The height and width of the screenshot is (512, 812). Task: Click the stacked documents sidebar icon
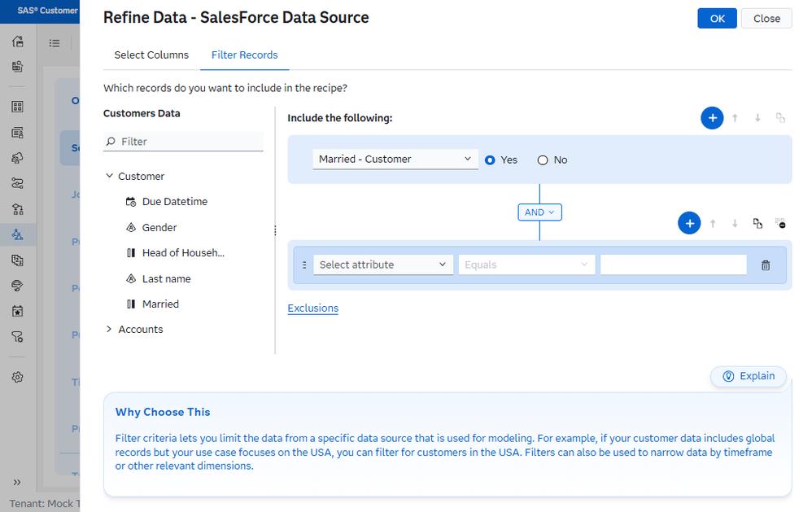coord(18,260)
